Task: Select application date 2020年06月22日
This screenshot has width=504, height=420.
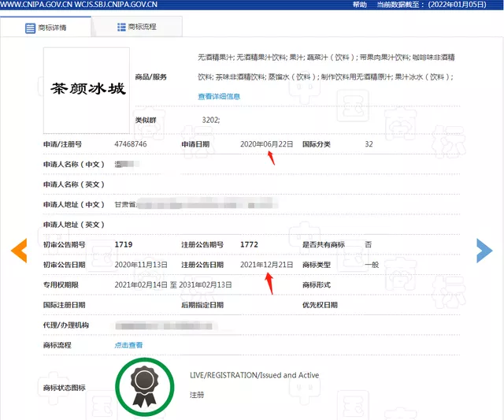Action: (x=266, y=144)
